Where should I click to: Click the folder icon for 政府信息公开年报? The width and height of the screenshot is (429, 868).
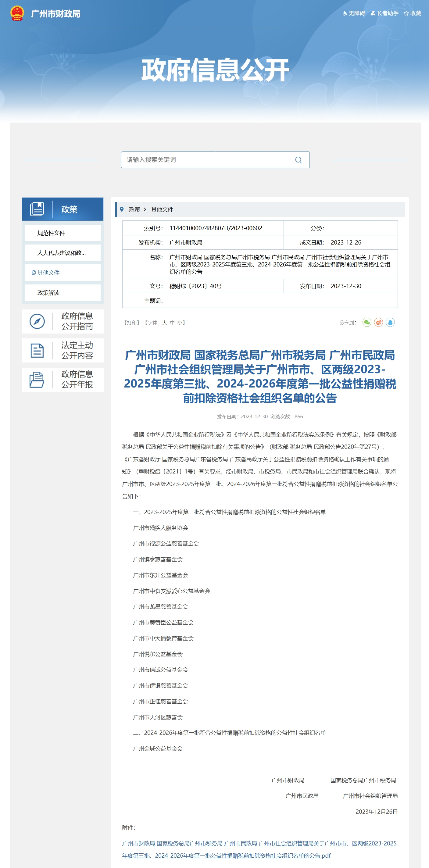coord(37,380)
